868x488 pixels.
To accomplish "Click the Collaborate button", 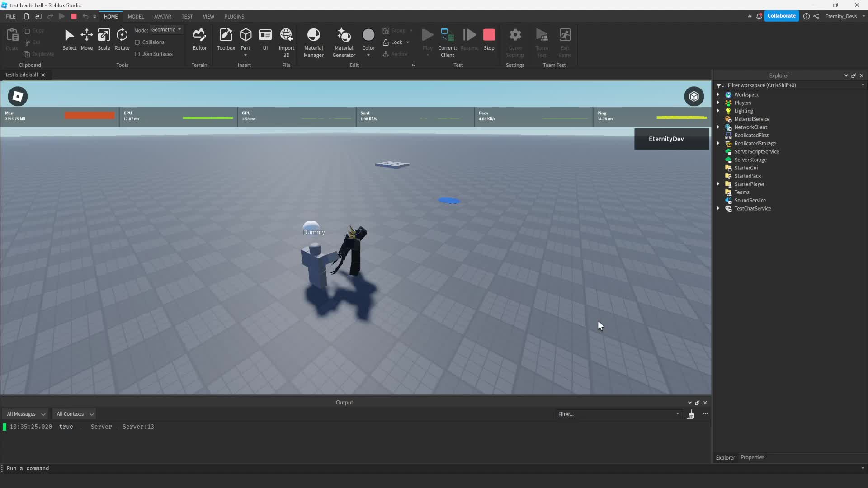I will [781, 16].
